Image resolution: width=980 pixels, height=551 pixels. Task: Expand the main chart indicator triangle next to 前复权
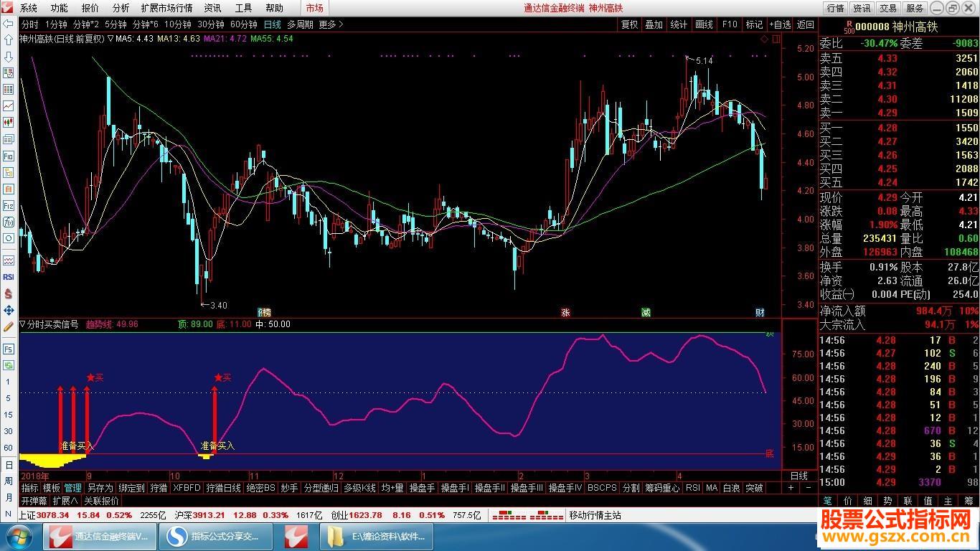[x=110, y=38]
